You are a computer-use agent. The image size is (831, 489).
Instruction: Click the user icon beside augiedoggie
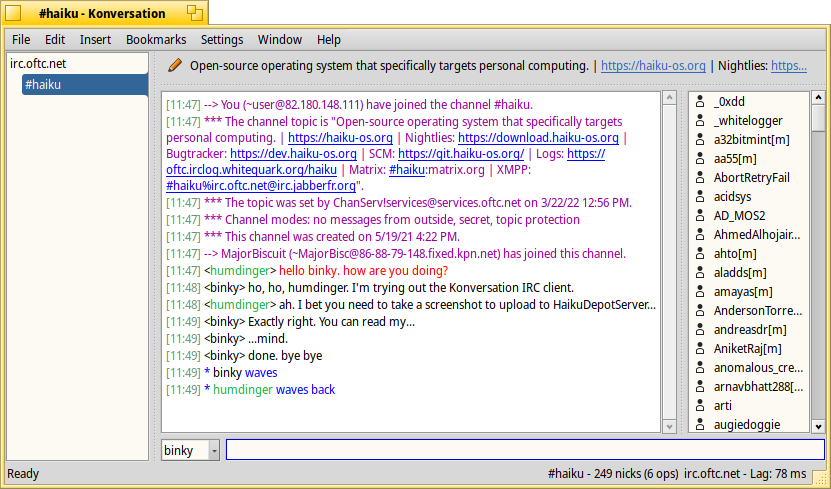pyautogui.click(x=700, y=425)
